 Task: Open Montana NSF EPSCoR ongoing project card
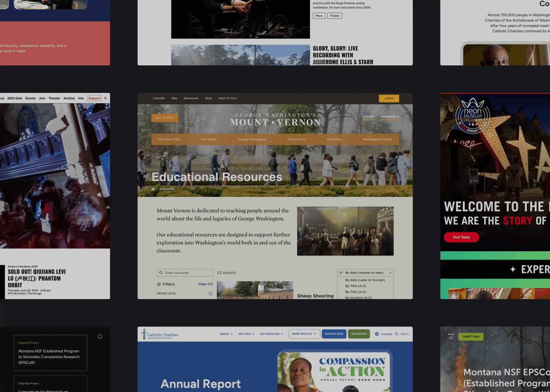(x=50, y=353)
